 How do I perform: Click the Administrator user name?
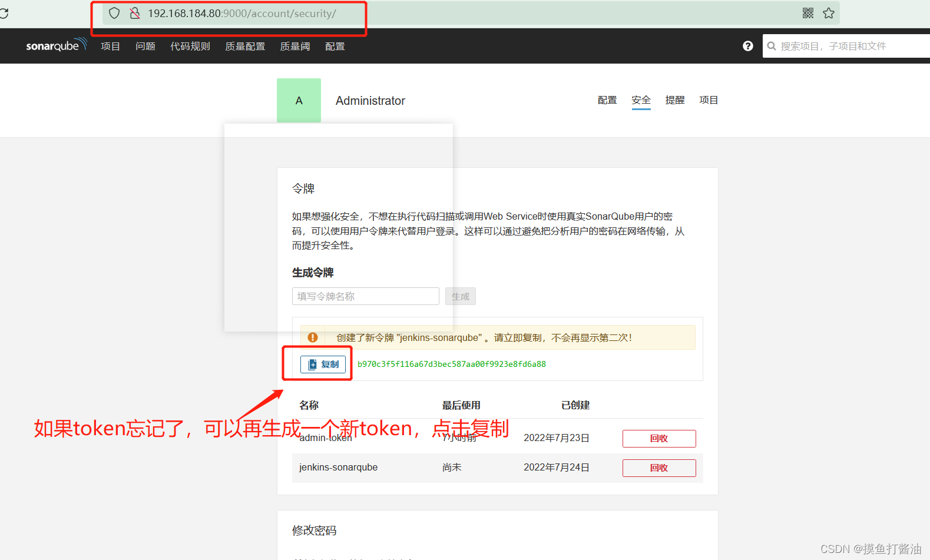[370, 101]
